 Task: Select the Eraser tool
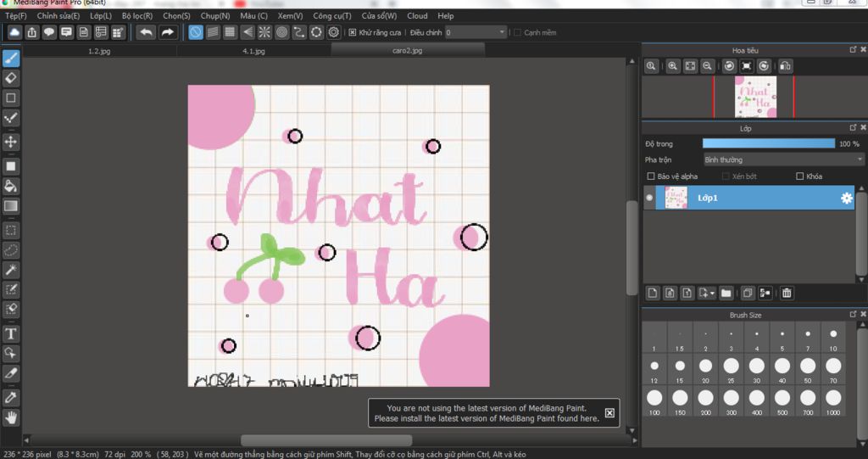pyautogui.click(x=11, y=78)
